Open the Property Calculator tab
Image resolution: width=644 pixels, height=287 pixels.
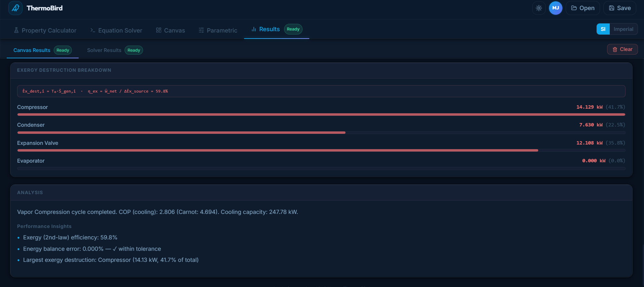click(45, 31)
